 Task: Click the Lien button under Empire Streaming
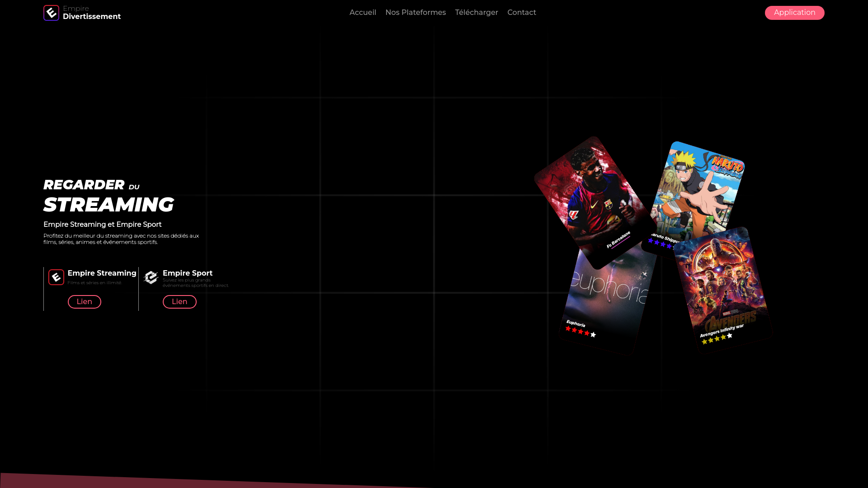pyautogui.click(x=85, y=302)
